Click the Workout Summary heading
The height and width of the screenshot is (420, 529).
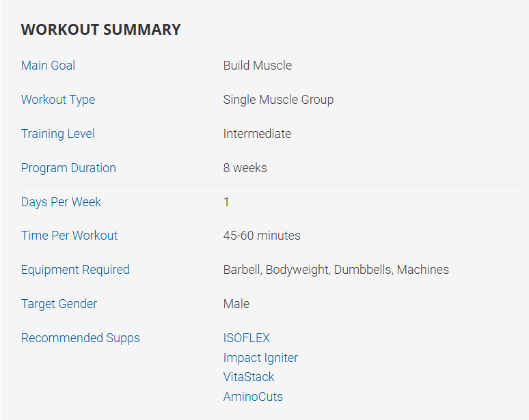coord(100,29)
